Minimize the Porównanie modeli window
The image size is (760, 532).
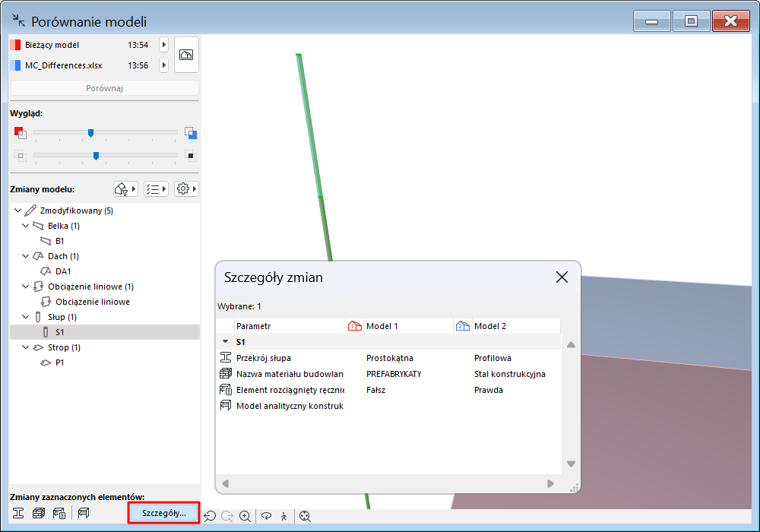pyautogui.click(x=652, y=21)
